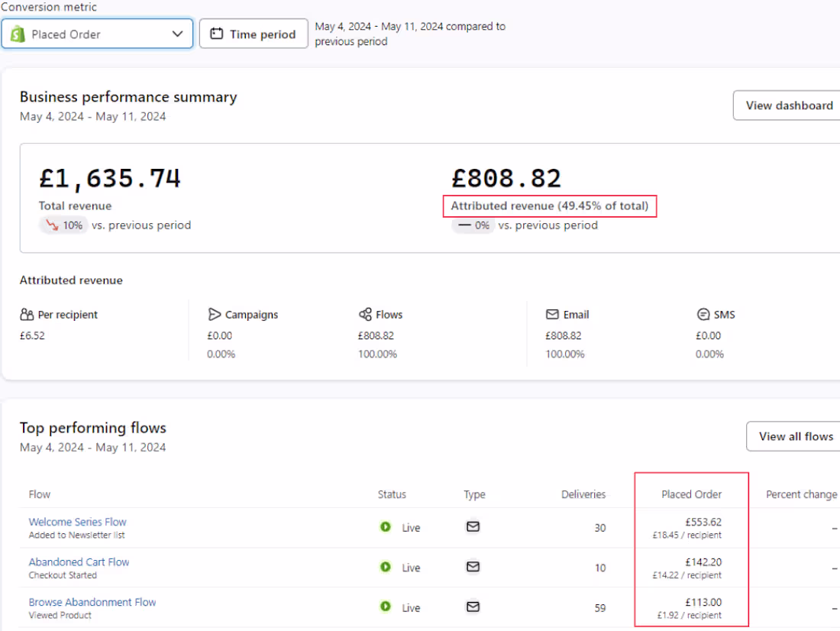Select the calendar icon on Time period
The height and width of the screenshot is (631, 840).
pos(218,34)
